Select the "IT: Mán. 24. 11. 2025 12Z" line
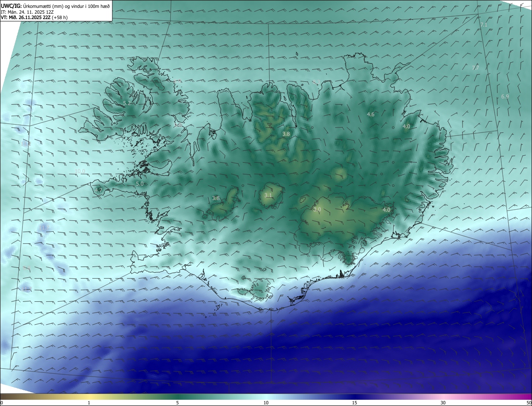 28,12
